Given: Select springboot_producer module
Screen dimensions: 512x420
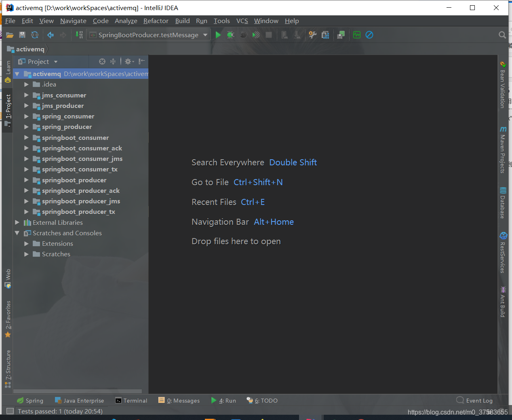Looking at the screenshot, I should tap(74, 180).
